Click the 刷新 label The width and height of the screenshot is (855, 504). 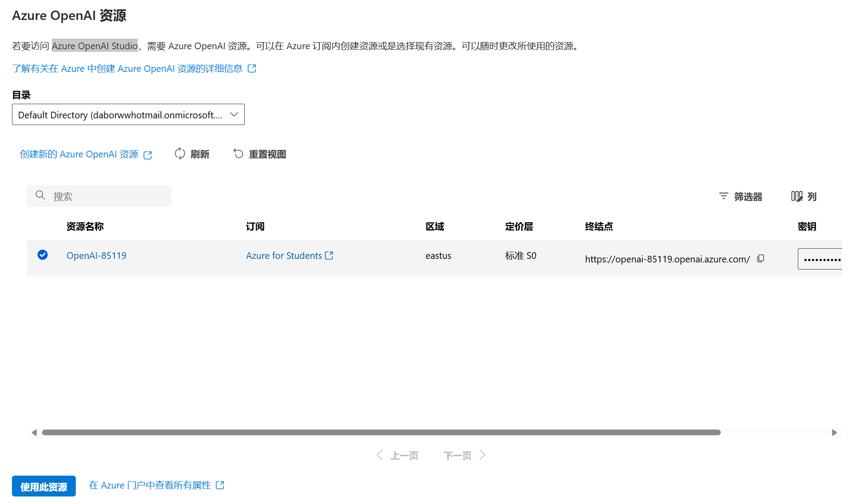tap(200, 154)
